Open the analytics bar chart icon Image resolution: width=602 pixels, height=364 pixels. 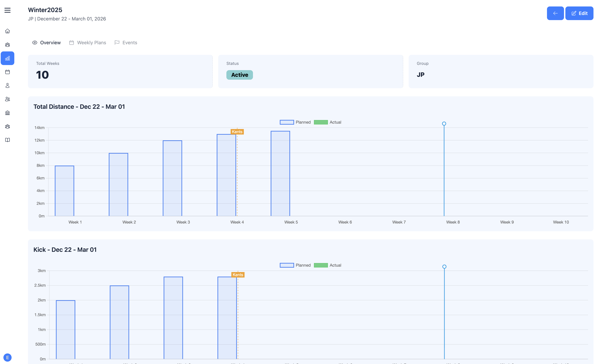tap(7, 58)
